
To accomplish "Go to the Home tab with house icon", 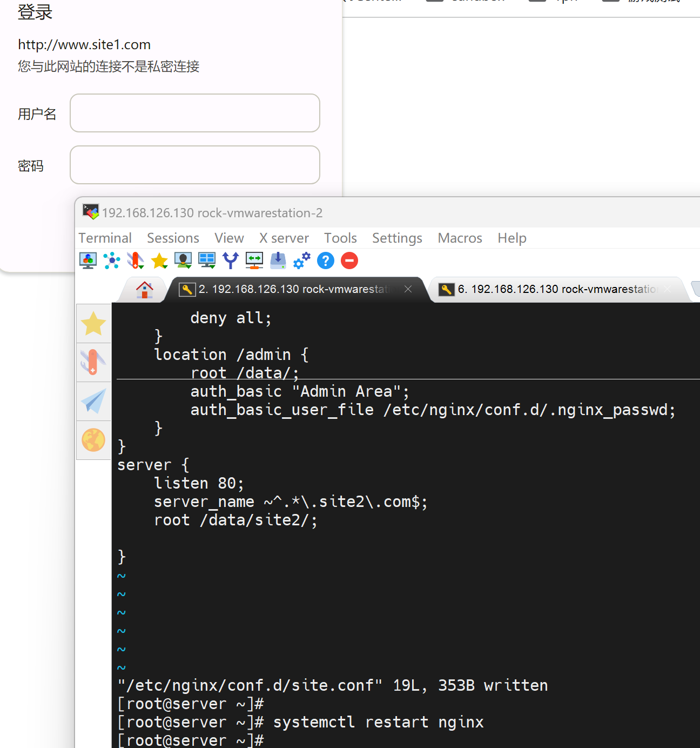I will point(144,290).
